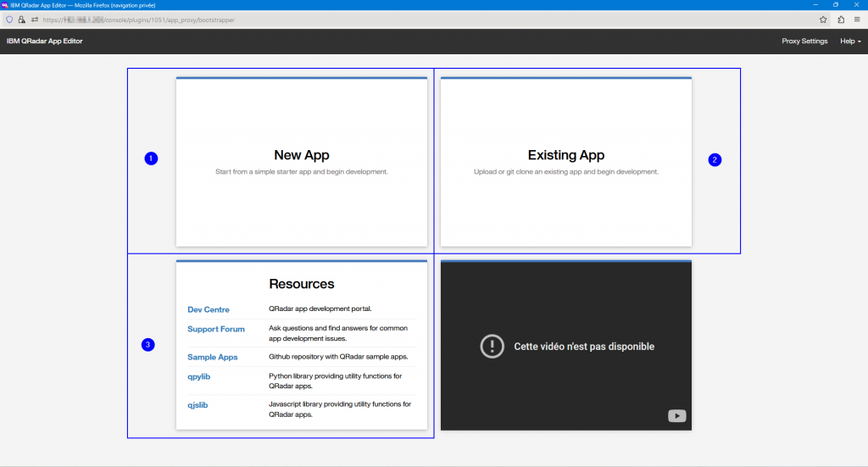Image resolution: width=868 pixels, height=467 pixels.
Task: Click 'QRadar app development portal.' description
Action: tap(320, 309)
